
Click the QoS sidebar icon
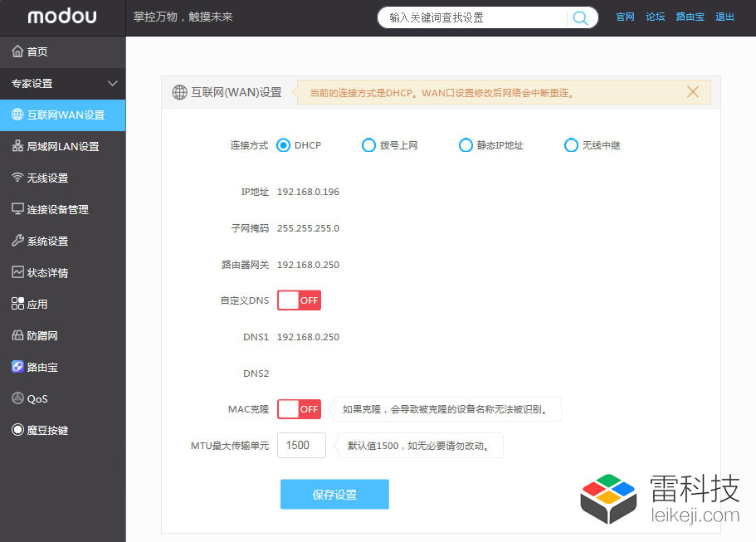pyautogui.click(x=17, y=398)
